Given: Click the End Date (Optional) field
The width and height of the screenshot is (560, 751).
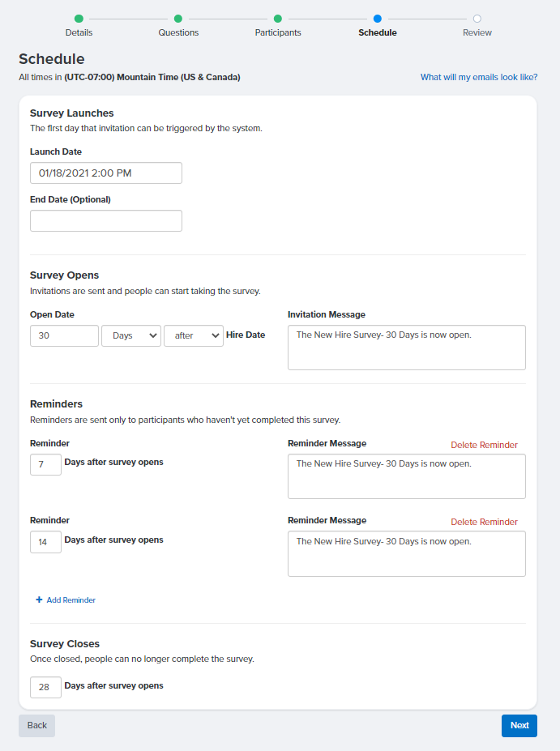Looking at the screenshot, I should [105, 220].
